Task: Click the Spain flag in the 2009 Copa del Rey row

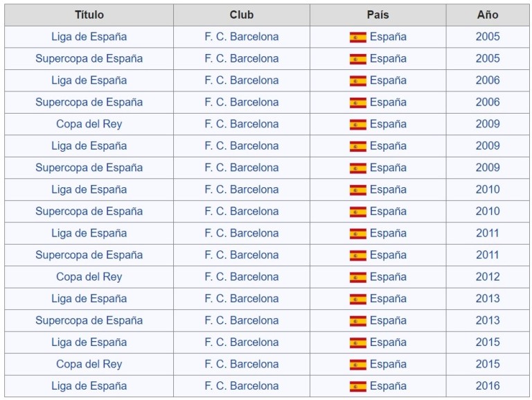Action: 358,124
